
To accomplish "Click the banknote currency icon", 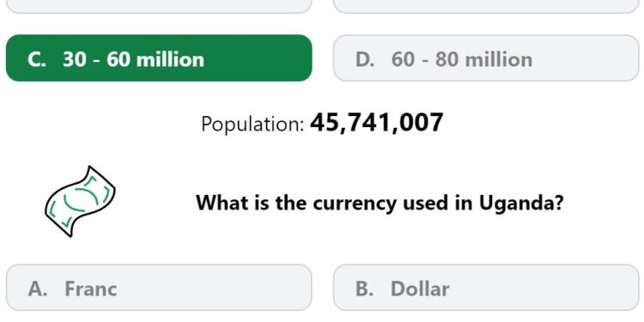I will point(80,202).
